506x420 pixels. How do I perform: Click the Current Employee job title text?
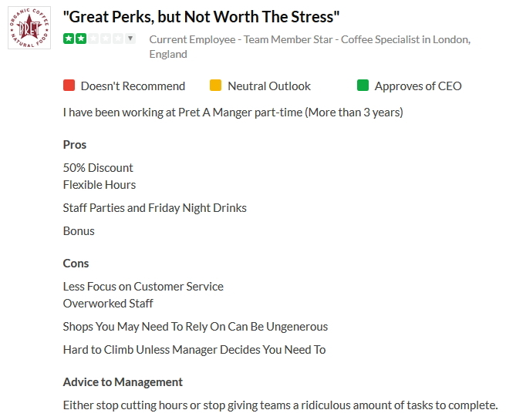point(309,39)
